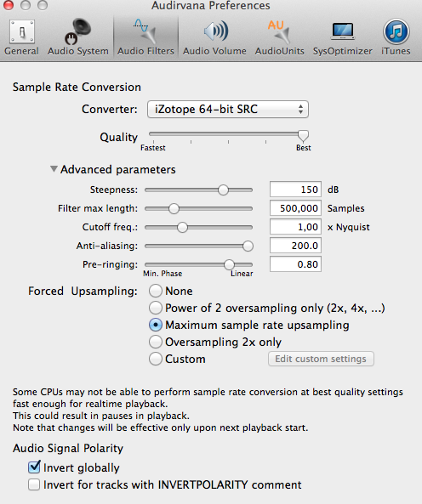Select the Audio Filters pane icon
The image size is (422, 504).
coord(145,37)
